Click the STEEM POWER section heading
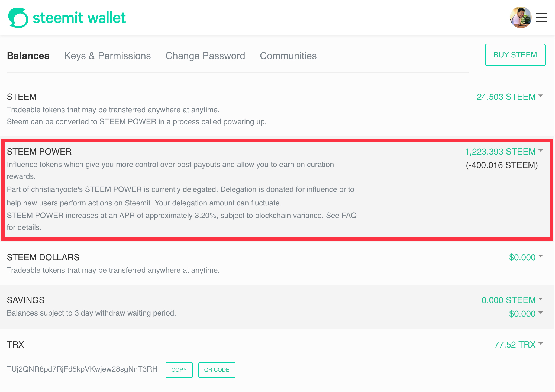This screenshot has width=555, height=392. point(39,152)
